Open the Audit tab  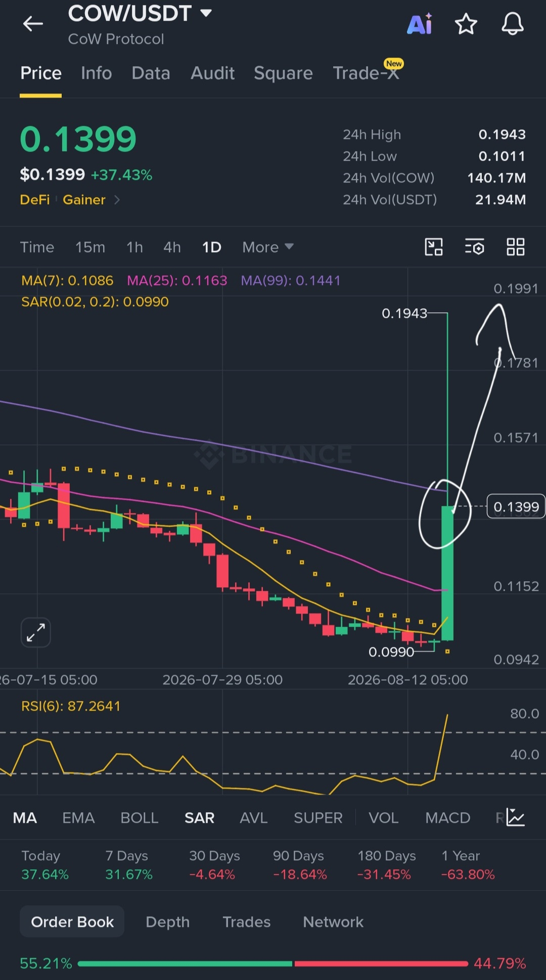point(212,73)
